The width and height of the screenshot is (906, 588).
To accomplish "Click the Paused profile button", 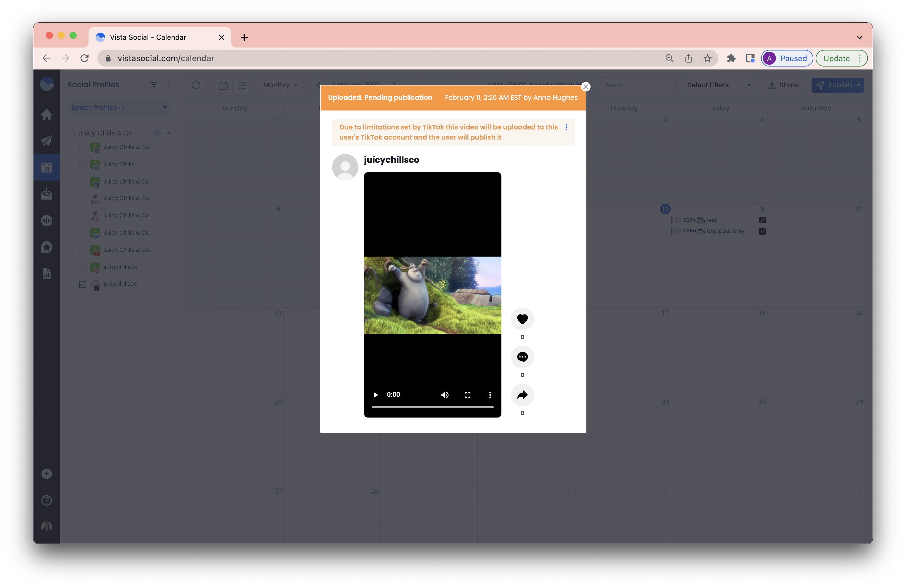I will pyautogui.click(x=787, y=58).
